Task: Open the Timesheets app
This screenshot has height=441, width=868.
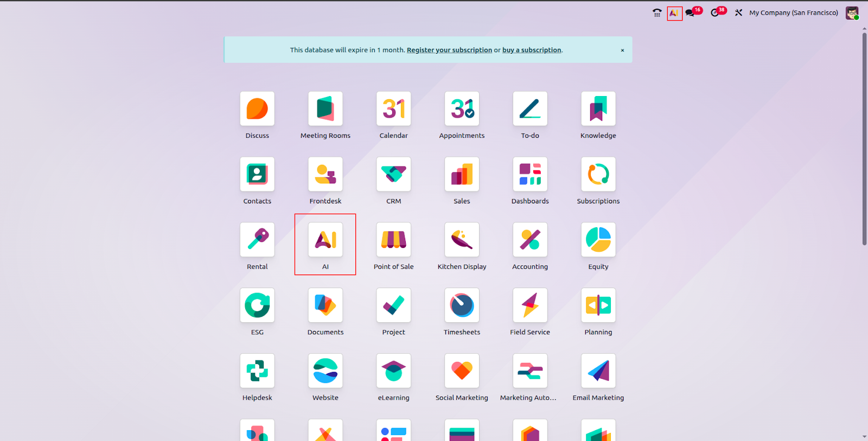Action: (462, 305)
